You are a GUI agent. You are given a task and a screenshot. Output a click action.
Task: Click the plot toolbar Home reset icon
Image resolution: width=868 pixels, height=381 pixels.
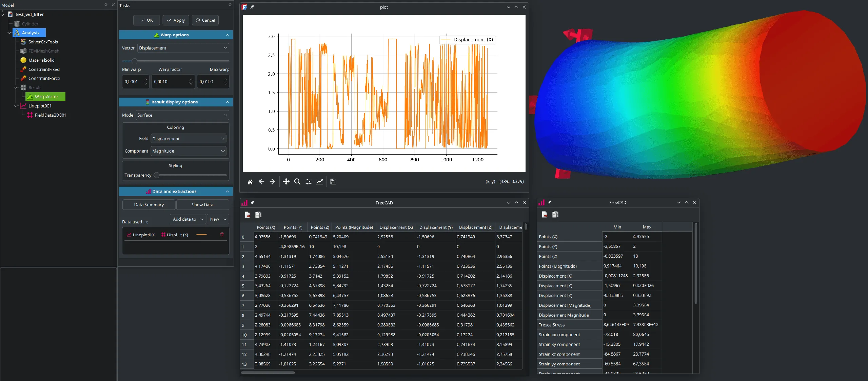coord(250,182)
